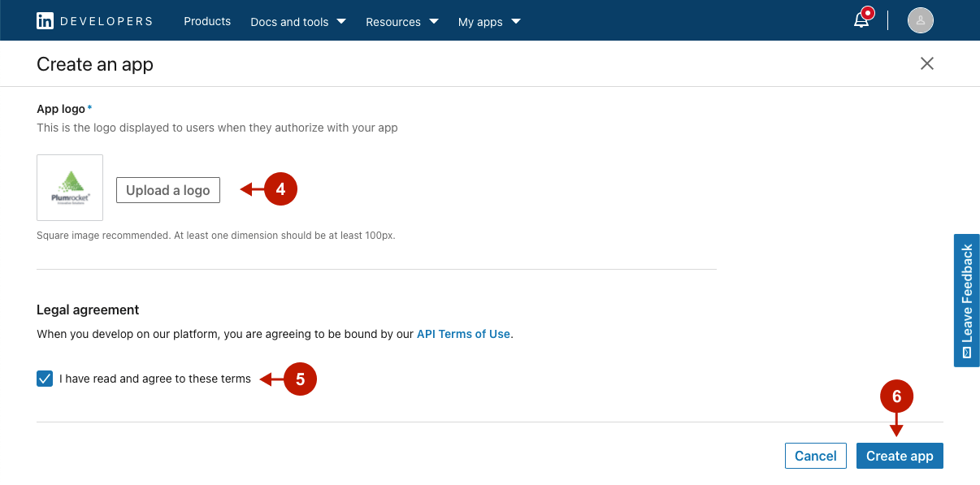The height and width of the screenshot is (485, 980).
Task: Expand the Docs and tools dropdown
Action: point(297,22)
